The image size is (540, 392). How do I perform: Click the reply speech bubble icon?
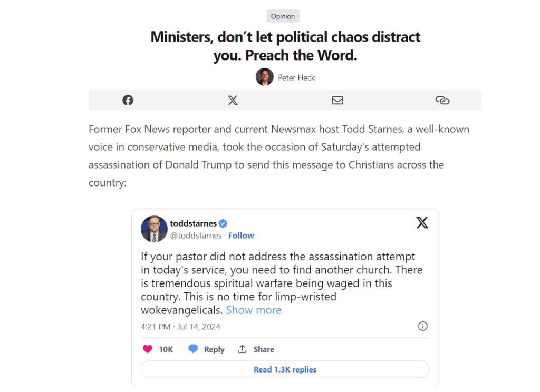pos(194,349)
